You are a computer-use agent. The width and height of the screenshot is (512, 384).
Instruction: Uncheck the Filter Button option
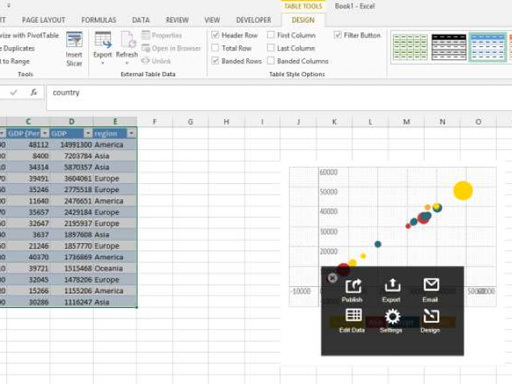point(337,35)
